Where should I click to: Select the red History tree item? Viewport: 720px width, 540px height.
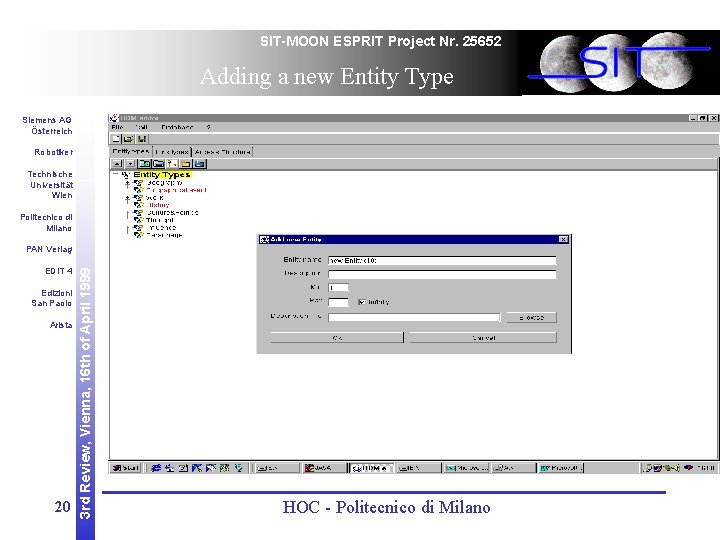coord(159,205)
